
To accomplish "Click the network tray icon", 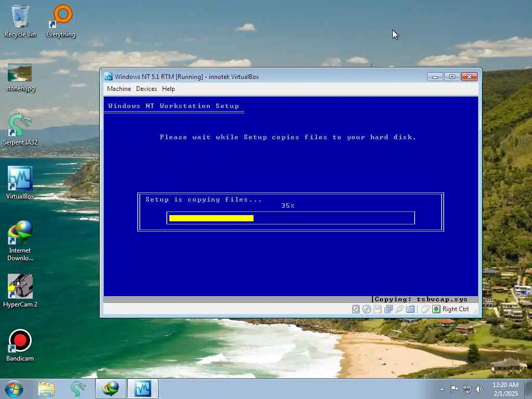I will [467, 389].
